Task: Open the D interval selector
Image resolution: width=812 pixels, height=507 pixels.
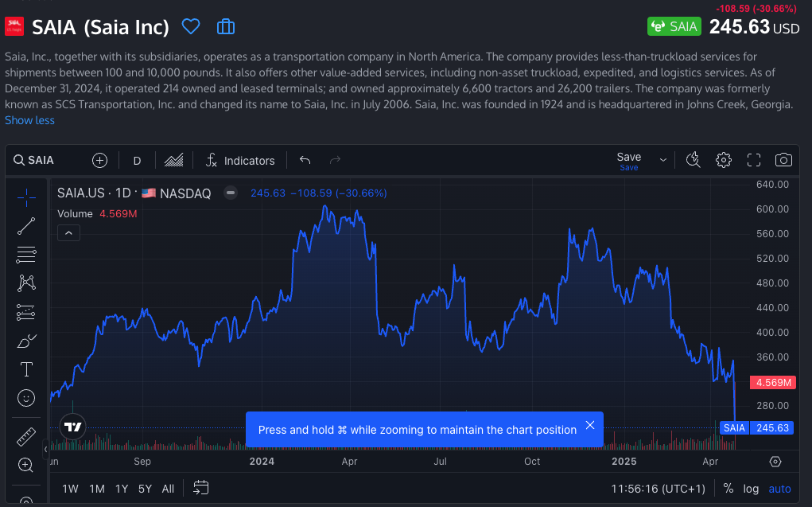Action: [137, 160]
